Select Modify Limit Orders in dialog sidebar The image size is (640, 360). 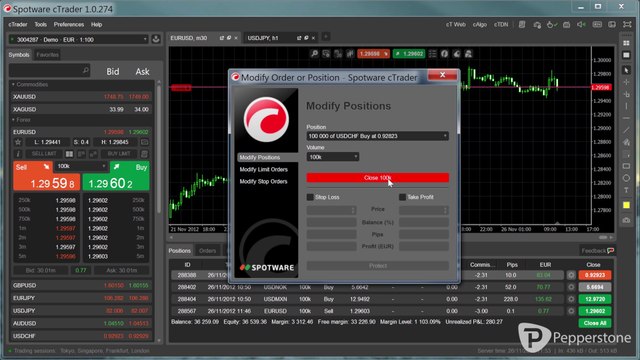click(264, 169)
